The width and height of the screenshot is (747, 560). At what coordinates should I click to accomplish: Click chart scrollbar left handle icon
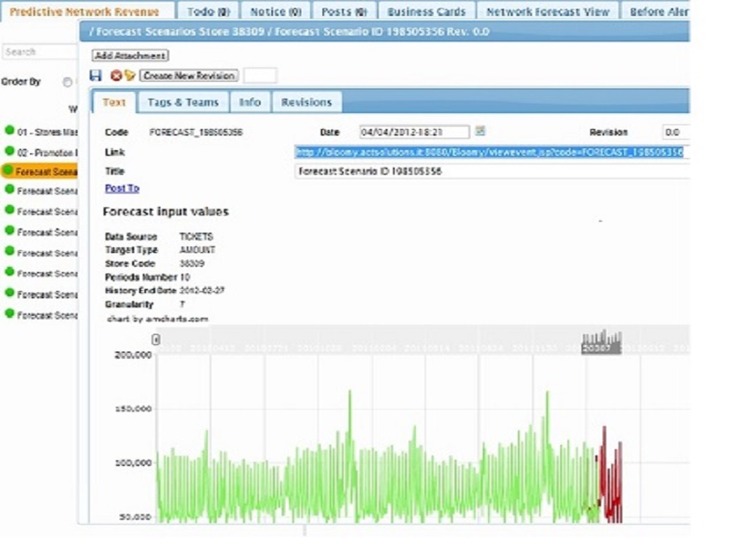coord(155,340)
